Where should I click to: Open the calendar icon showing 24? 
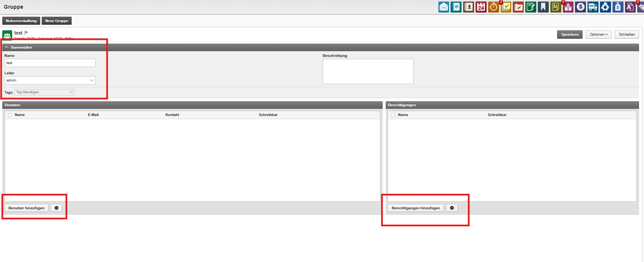coord(481,7)
